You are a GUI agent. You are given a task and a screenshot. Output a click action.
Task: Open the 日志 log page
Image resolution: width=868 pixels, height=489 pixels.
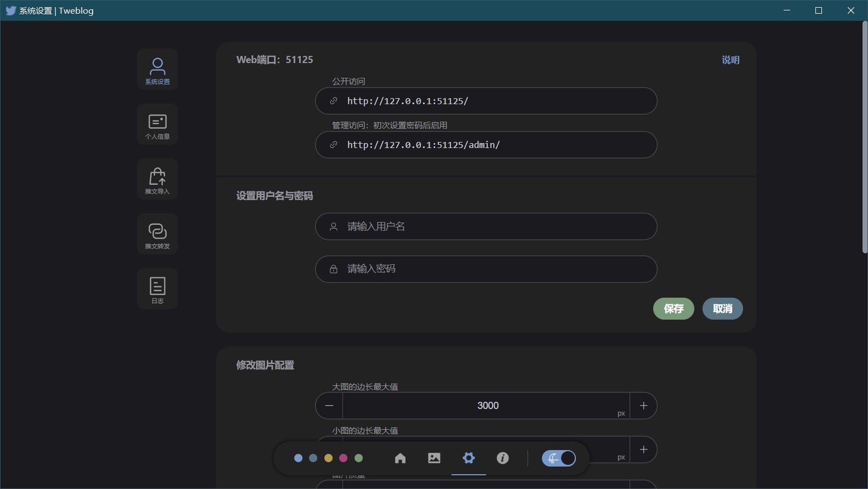[157, 289]
